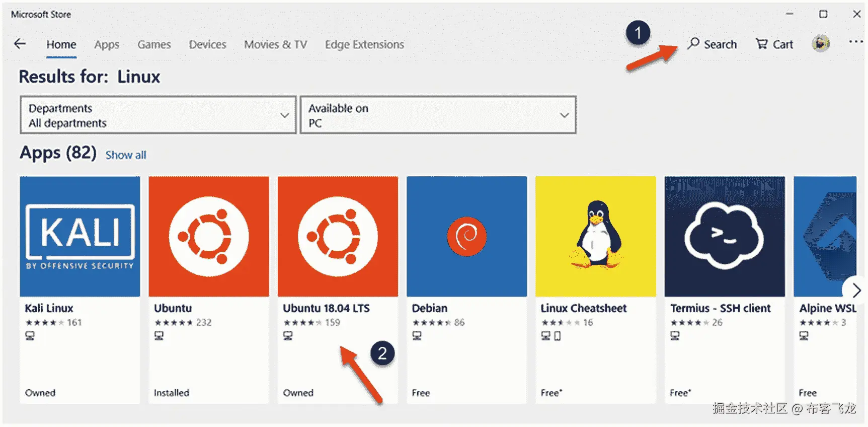Click the PC icon under Ubuntu 18.04 LTS
The height and width of the screenshot is (427, 868).
point(288,336)
